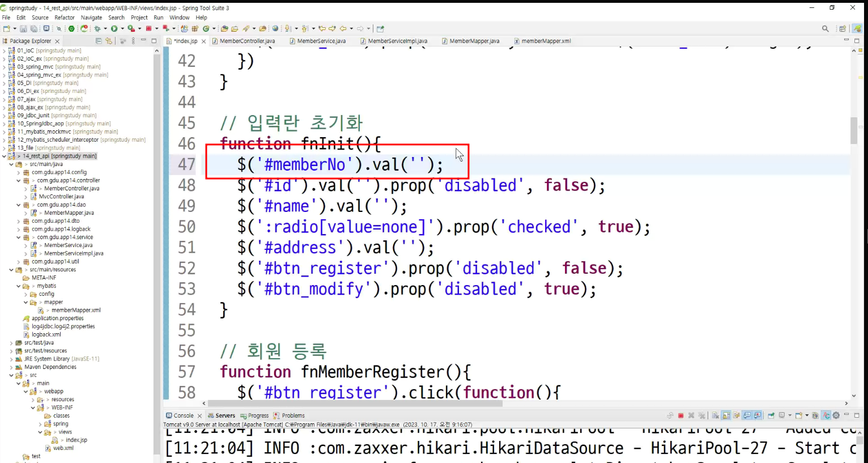Close the index.jsp editor tab
Viewport: 868px width, 463px height.
point(204,41)
